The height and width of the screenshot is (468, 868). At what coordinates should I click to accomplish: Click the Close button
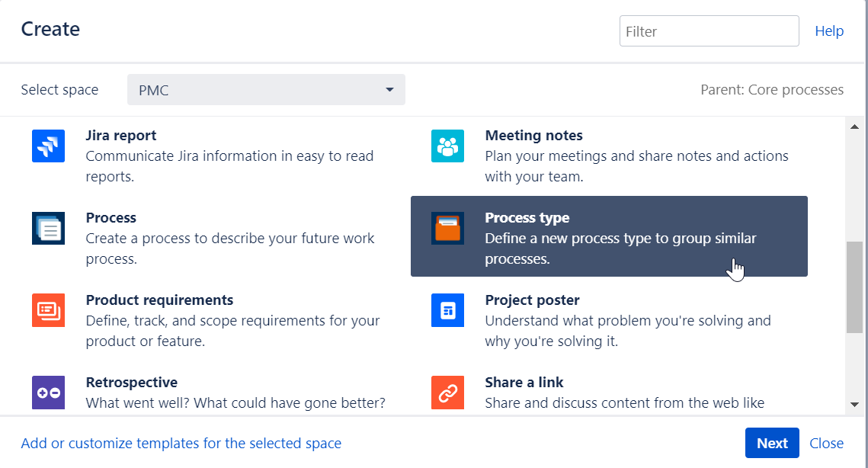coord(826,443)
